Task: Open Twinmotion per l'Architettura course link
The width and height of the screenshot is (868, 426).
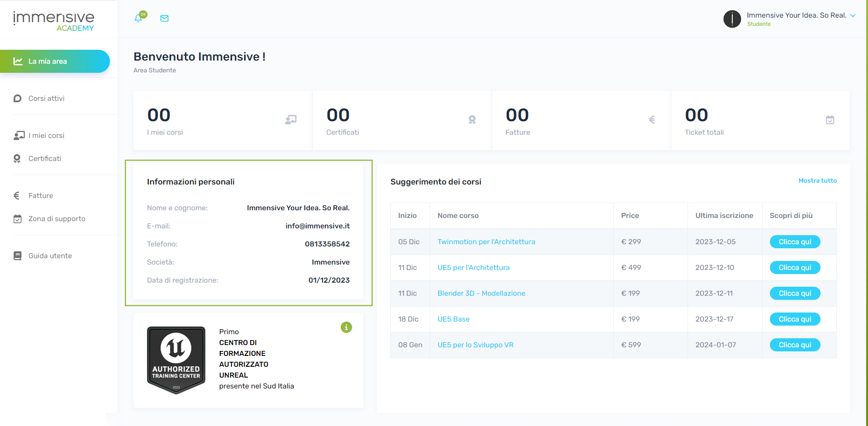Action: point(486,242)
